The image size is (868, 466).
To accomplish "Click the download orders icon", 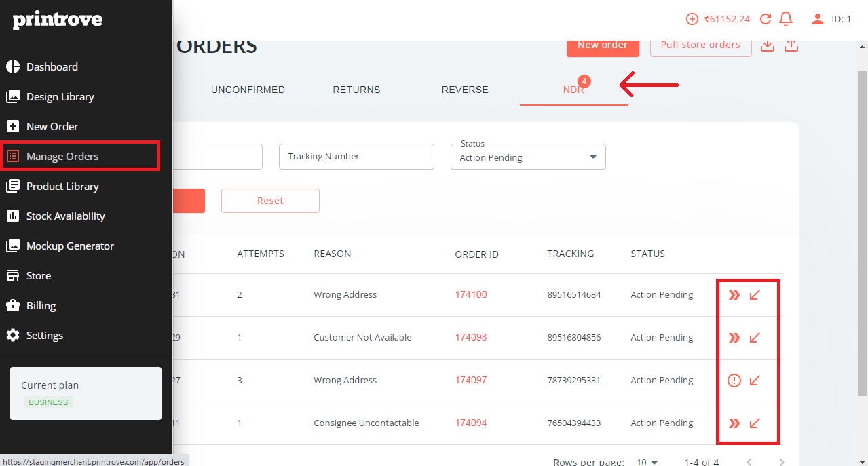I will 768,45.
